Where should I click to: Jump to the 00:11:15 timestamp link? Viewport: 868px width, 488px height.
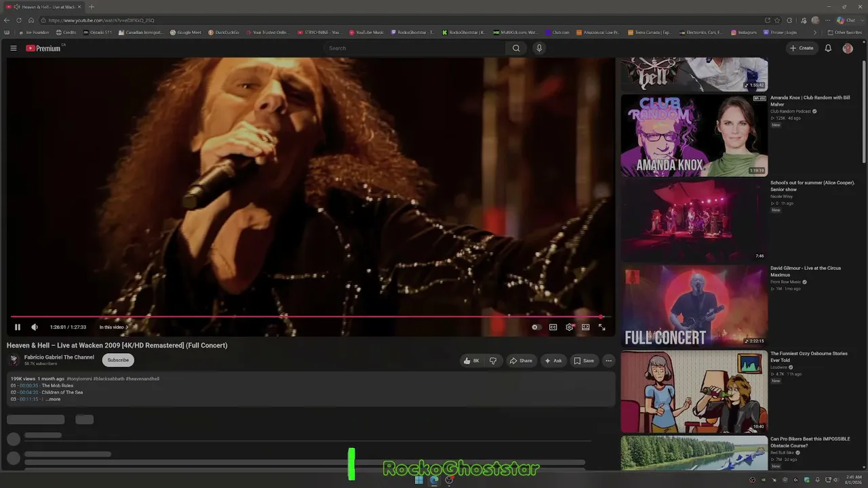[28, 399]
